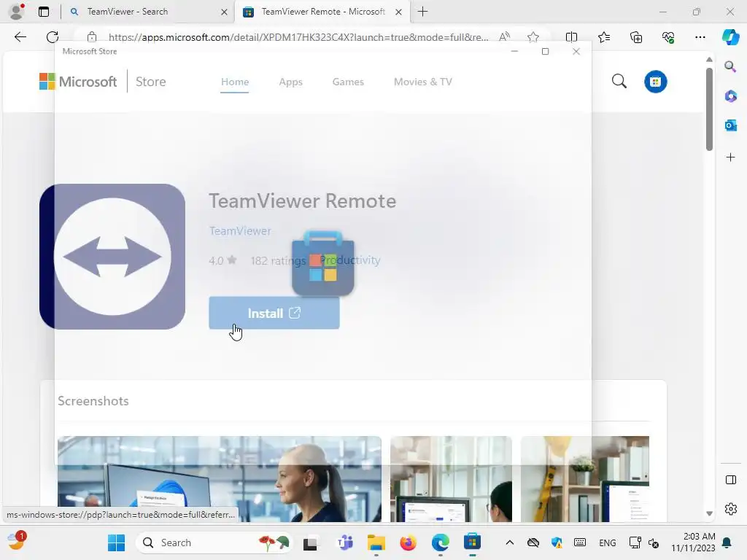Open Browser essentials heart icon

[x=668, y=36]
